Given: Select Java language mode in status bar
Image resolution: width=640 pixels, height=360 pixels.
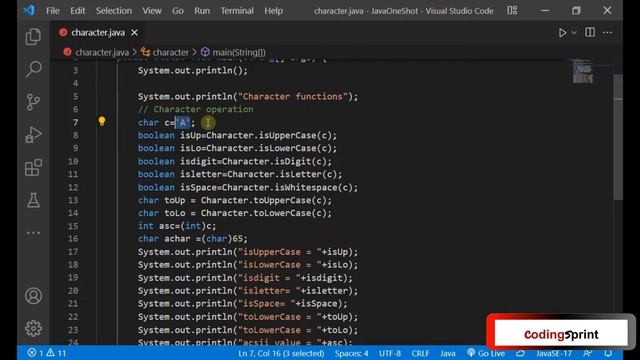Looking at the screenshot, I should (448, 353).
